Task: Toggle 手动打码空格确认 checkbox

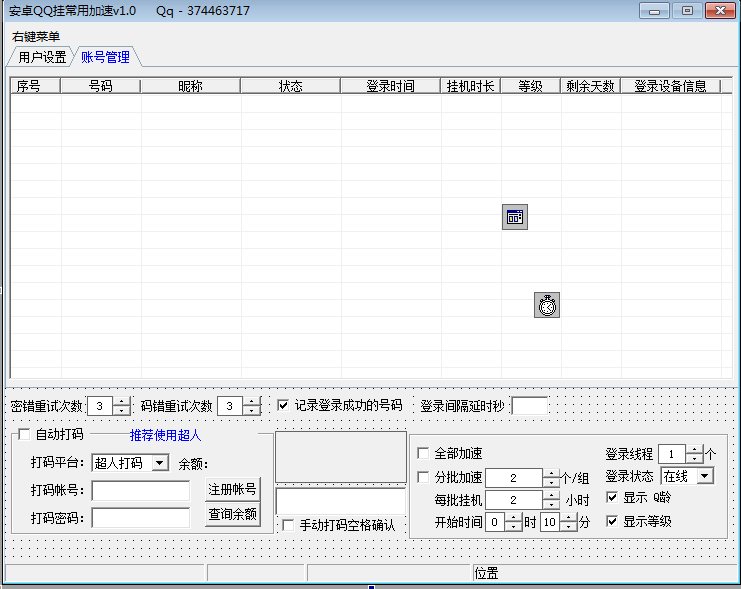Action: point(288,525)
